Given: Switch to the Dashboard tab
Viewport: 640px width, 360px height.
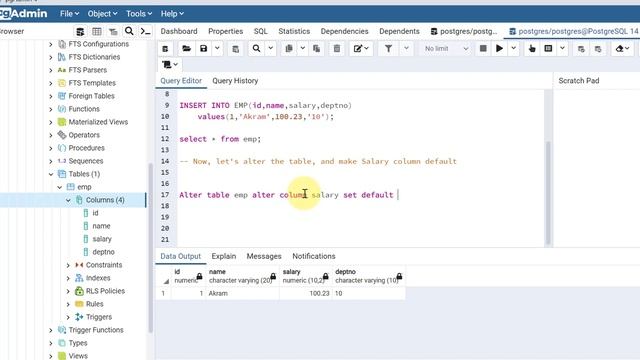Looking at the screenshot, I should (x=179, y=31).
